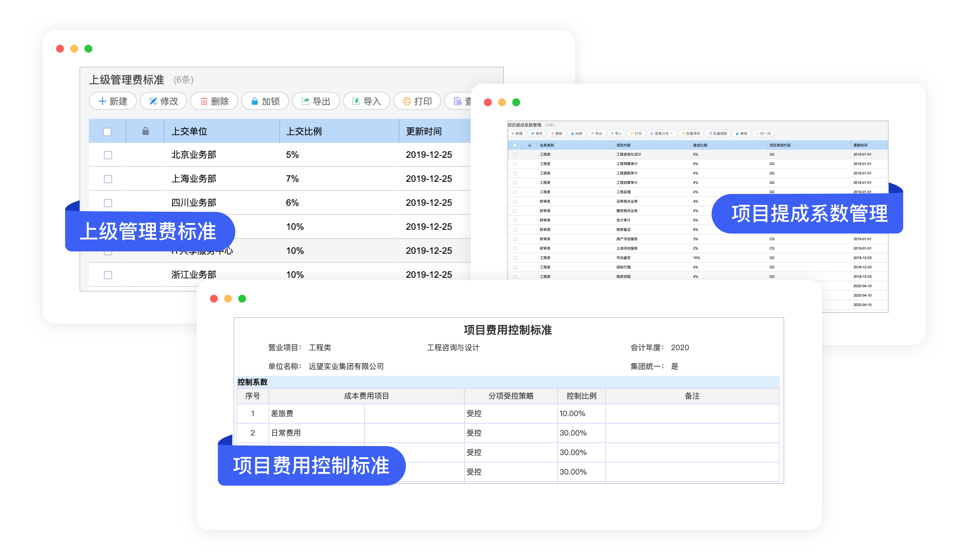This screenshot has height=560, width=969.
Task: Click 导入 button in 上级管理费标准 window
Action: (x=366, y=101)
